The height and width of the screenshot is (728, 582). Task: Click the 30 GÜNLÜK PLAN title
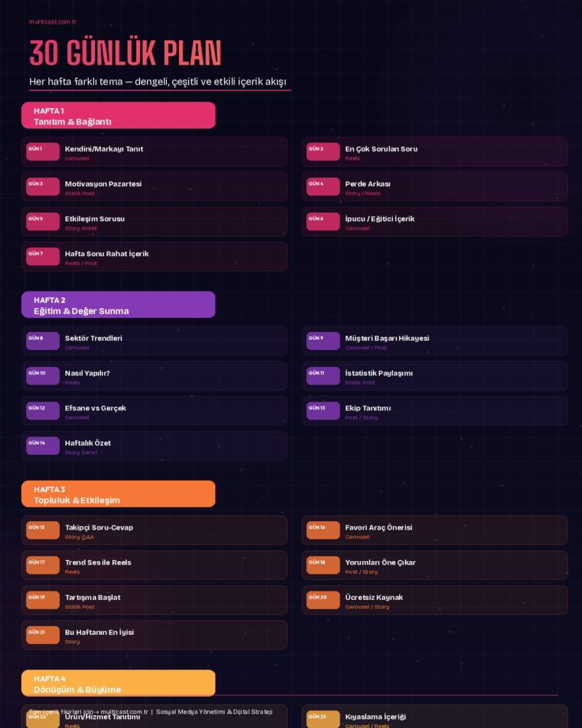click(x=125, y=54)
